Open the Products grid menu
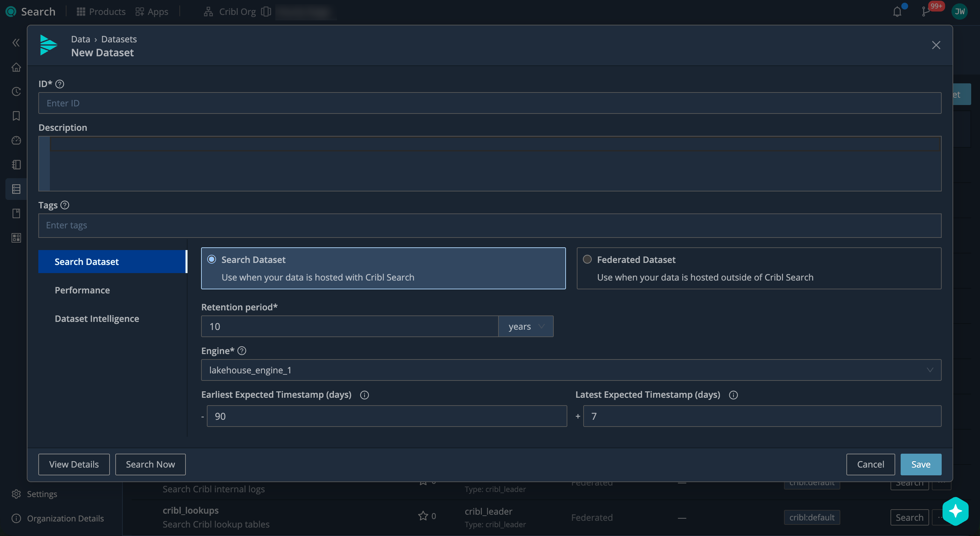 (101, 12)
